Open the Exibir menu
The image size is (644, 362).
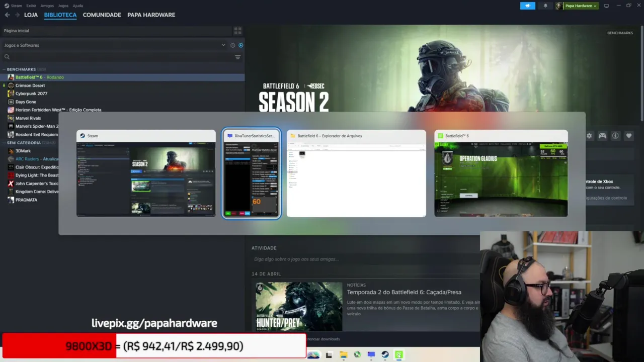(31, 6)
